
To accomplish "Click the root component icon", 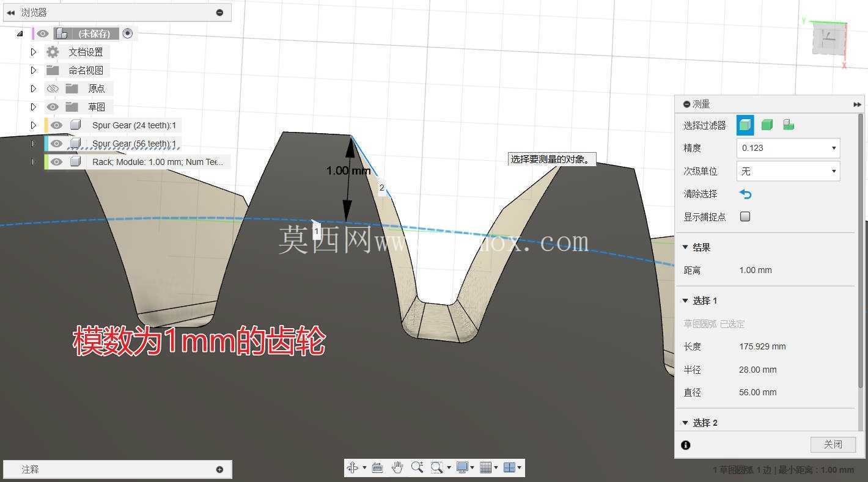I will point(62,34).
